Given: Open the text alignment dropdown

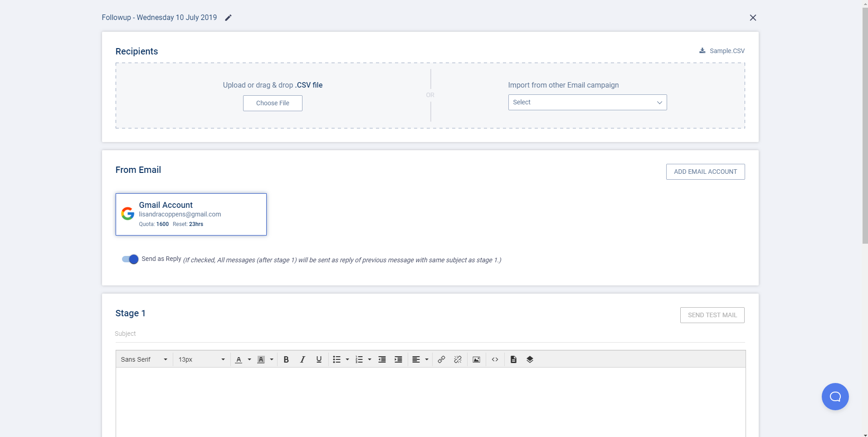Looking at the screenshot, I should (419, 359).
